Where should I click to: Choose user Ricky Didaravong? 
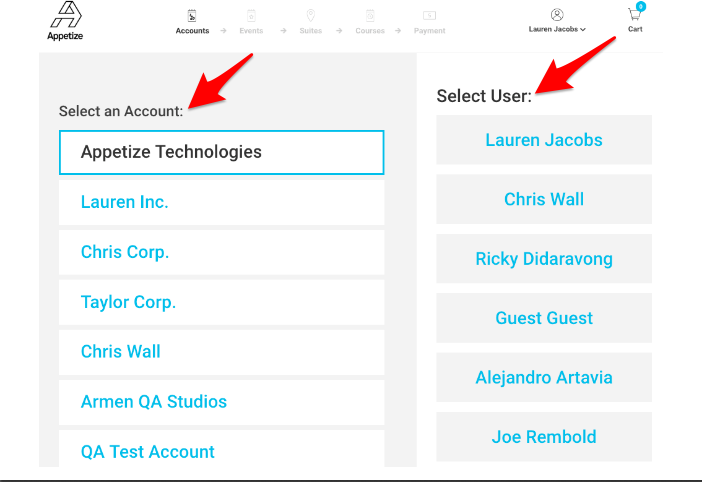544,259
